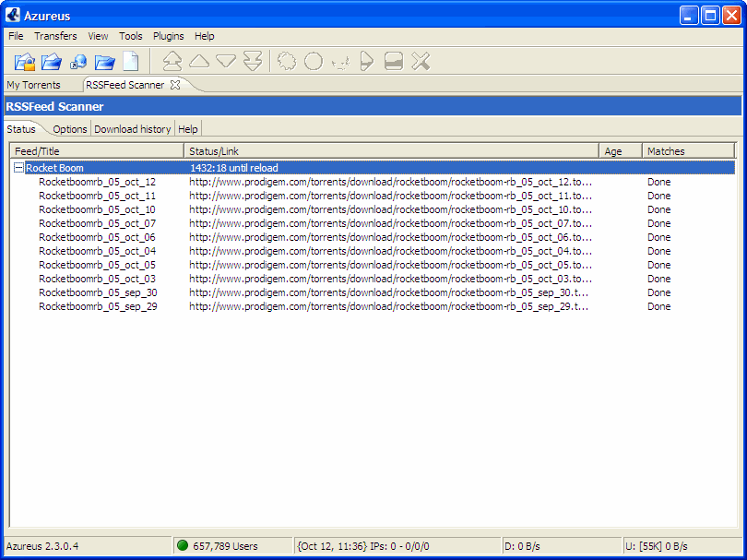
Task: Select the RSSFeed Scanner tab
Action: (x=125, y=85)
